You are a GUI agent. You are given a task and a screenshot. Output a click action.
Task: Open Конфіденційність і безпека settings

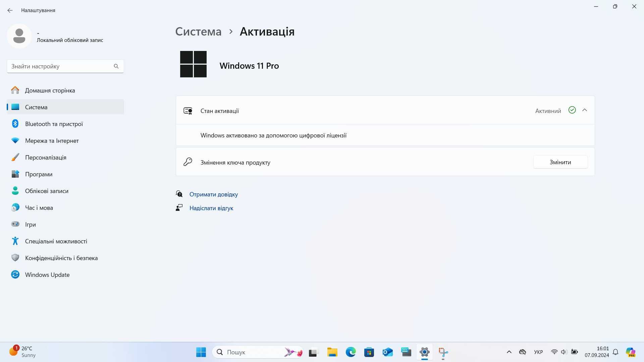coord(65,258)
